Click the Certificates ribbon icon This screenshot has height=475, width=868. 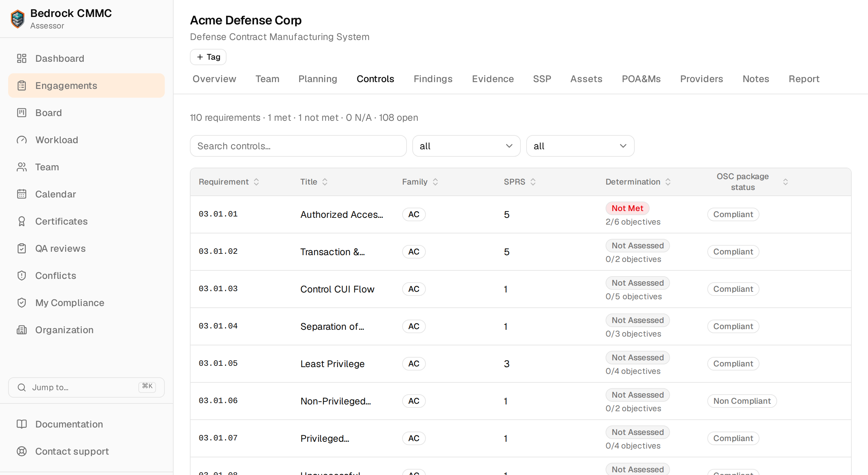22,221
